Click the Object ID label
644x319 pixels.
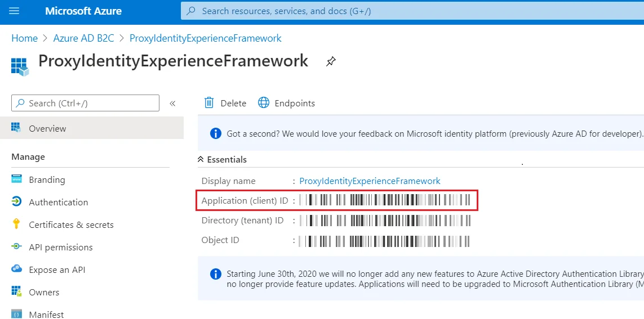click(x=220, y=240)
